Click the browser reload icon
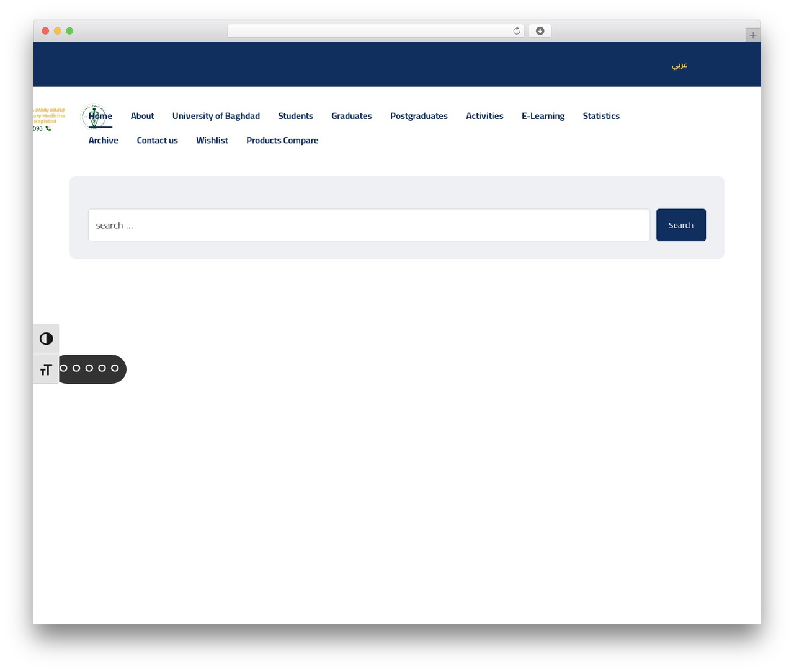 [517, 31]
